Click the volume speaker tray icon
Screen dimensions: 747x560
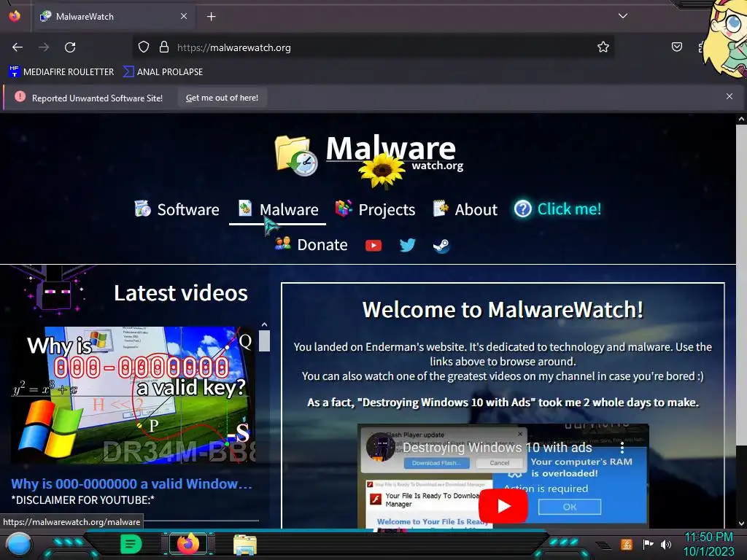point(666,544)
